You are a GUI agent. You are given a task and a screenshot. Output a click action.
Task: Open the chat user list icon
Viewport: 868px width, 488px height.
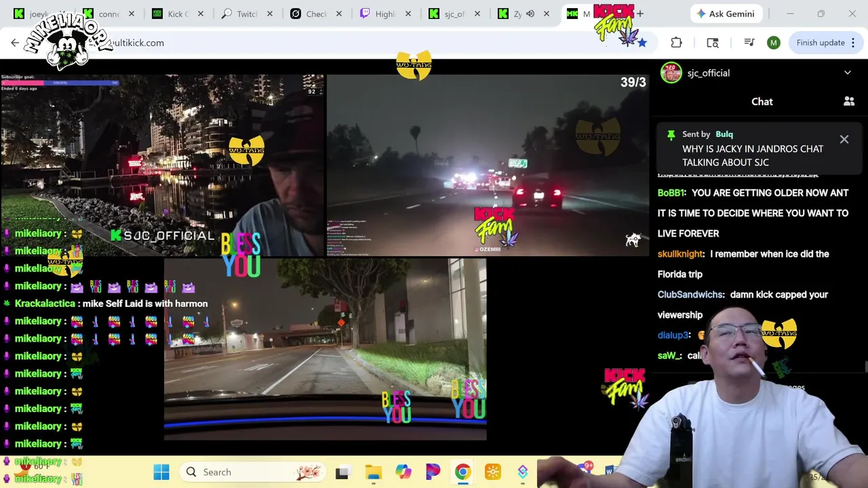coord(849,101)
